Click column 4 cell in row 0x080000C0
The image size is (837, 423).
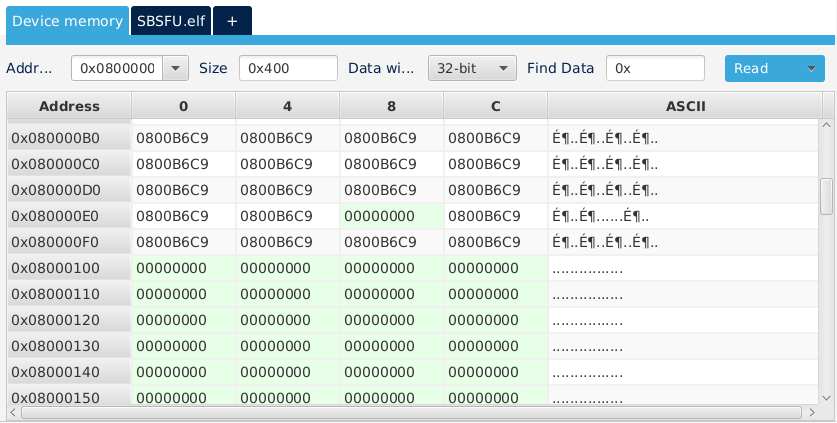tap(287, 164)
